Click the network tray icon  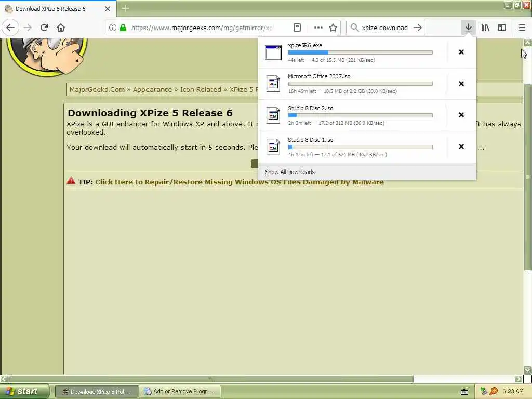484,391
